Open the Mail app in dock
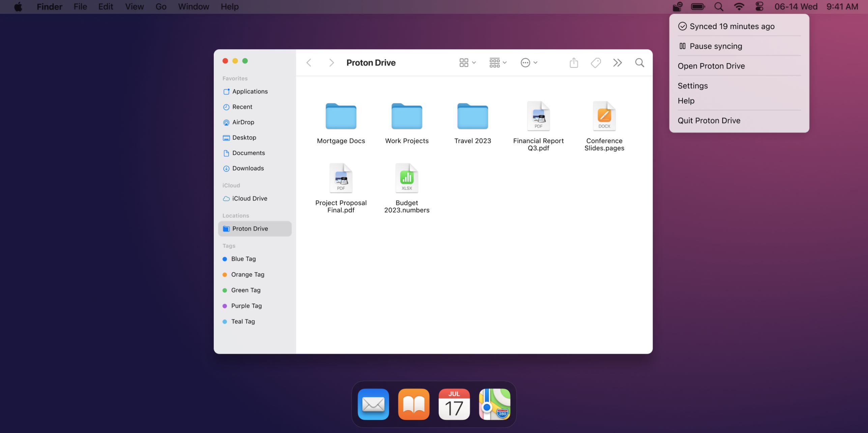The width and height of the screenshot is (868, 433). click(373, 404)
